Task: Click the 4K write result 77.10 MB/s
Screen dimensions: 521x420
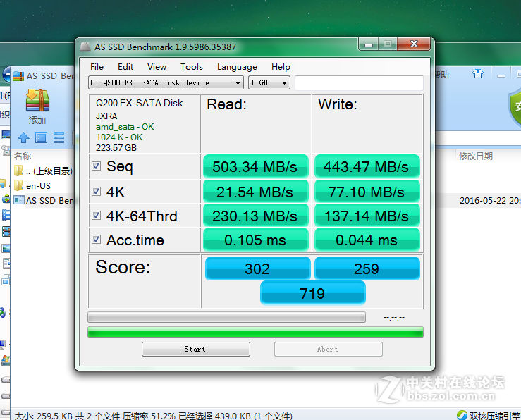Action: (367, 192)
